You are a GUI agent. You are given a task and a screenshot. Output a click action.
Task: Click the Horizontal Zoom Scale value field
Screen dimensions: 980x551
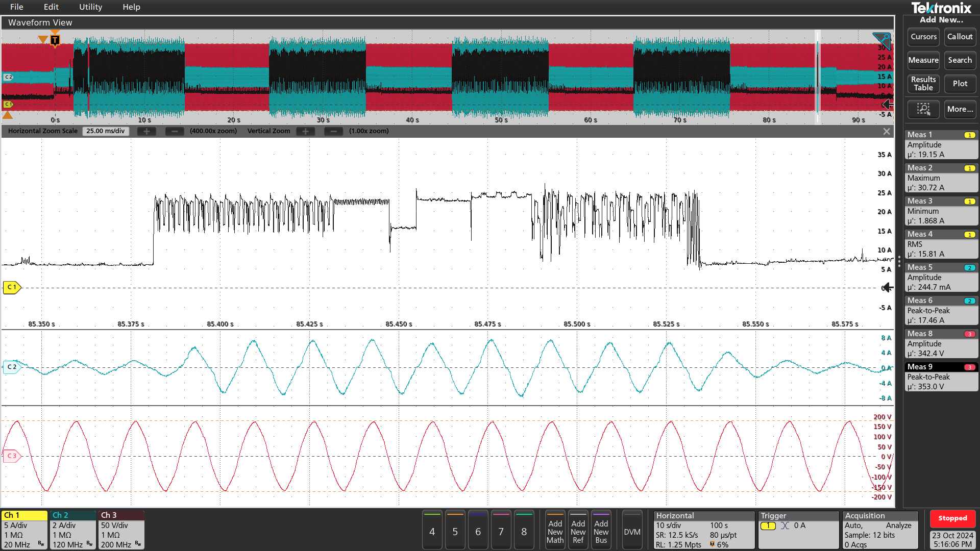(x=106, y=131)
